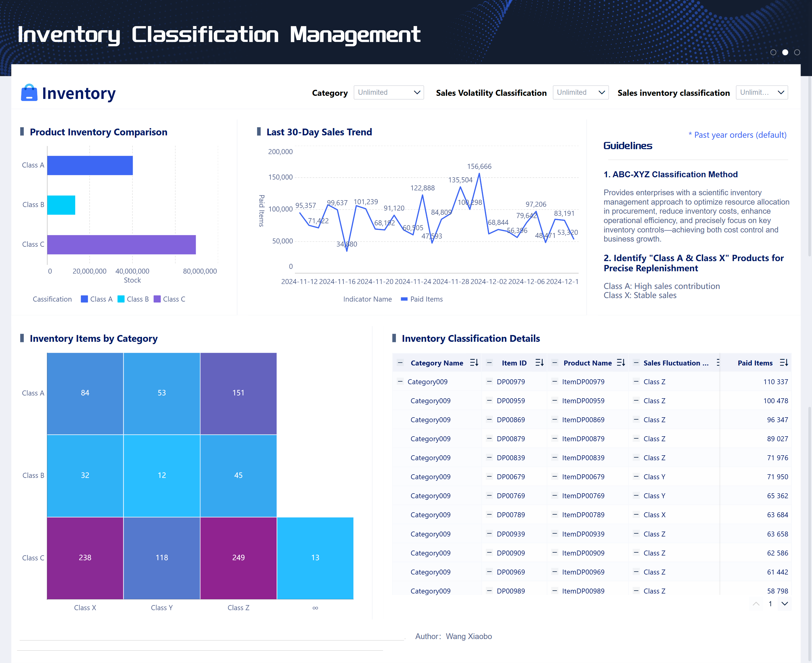The width and height of the screenshot is (812, 663).
Task: Collapse the ItemDP00959 product cell
Action: pos(554,400)
